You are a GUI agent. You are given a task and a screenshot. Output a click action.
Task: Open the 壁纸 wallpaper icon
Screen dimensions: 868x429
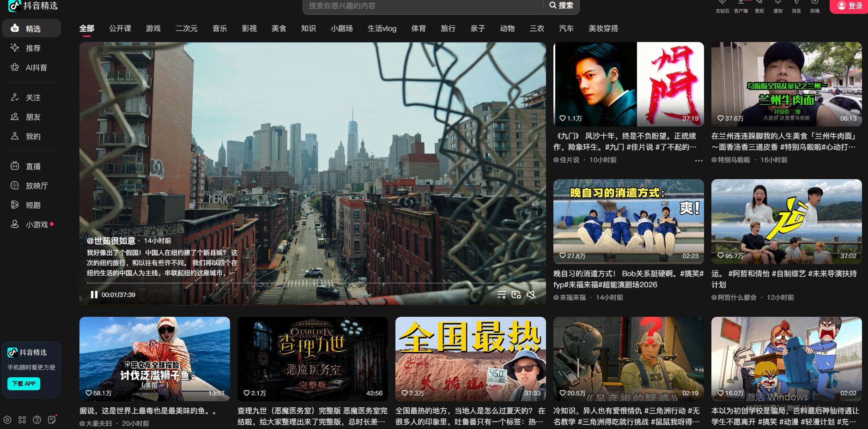click(759, 6)
